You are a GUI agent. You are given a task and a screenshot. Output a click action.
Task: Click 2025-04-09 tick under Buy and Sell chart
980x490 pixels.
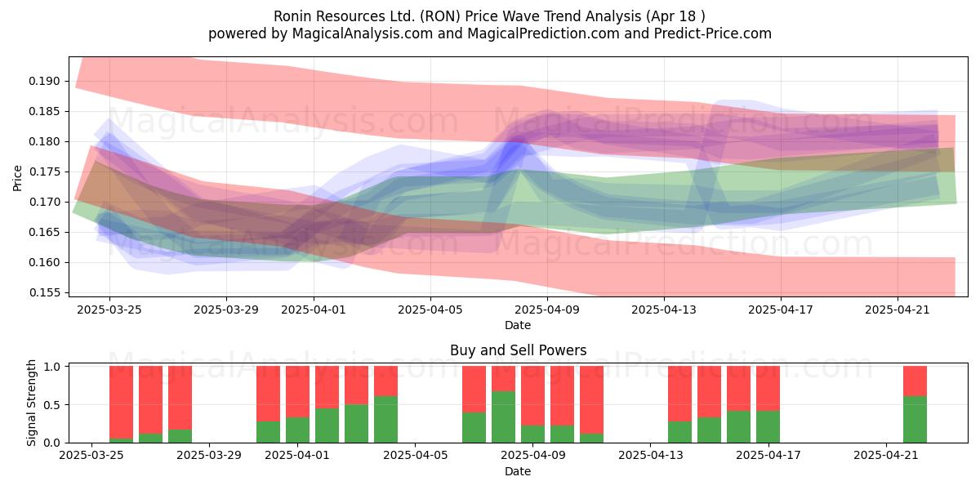click(x=532, y=456)
